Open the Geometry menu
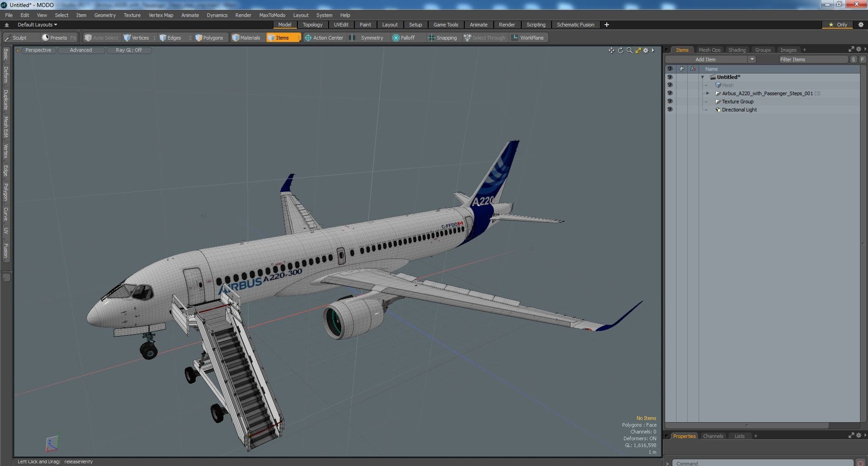Image resolution: width=868 pixels, height=466 pixels. (x=105, y=15)
